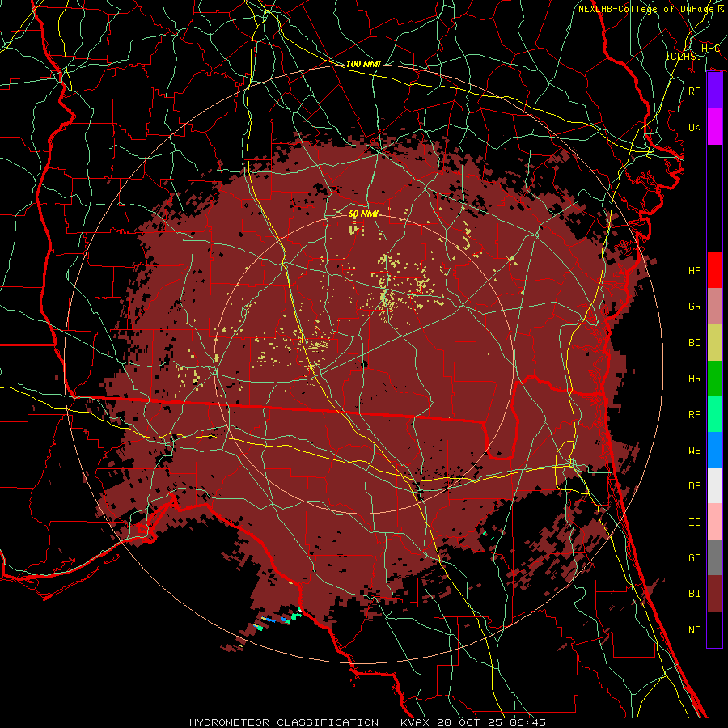Click the CLAS units label
Screen dimensions: 728x728
(x=684, y=56)
